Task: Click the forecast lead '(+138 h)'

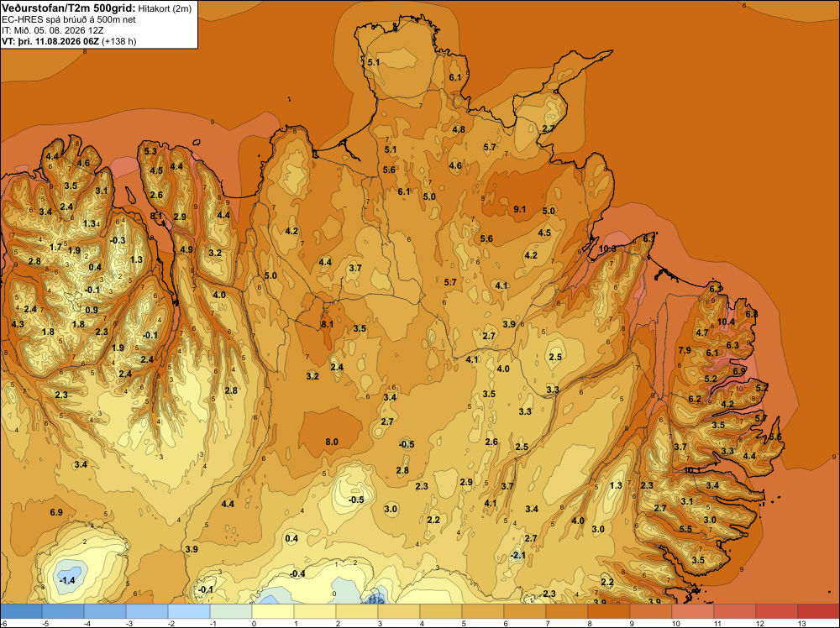Action: click(119, 40)
